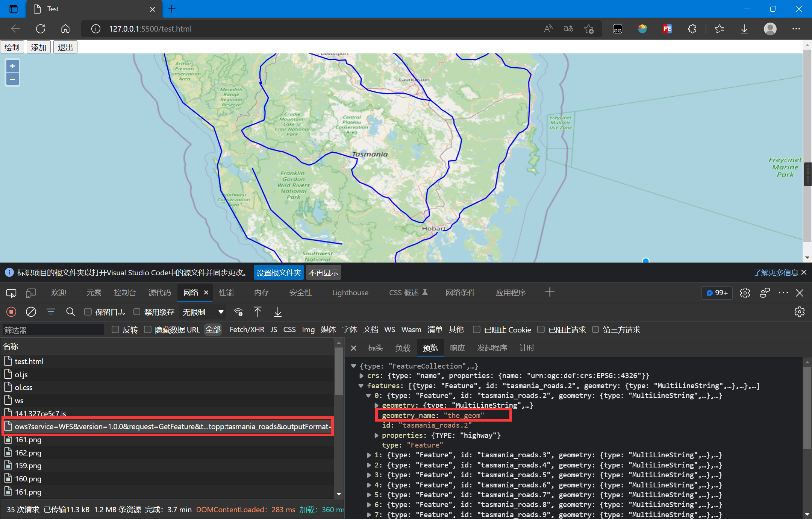Activate inspect element picker icon
Viewport: 812px width, 519px height.
[11, 293]
